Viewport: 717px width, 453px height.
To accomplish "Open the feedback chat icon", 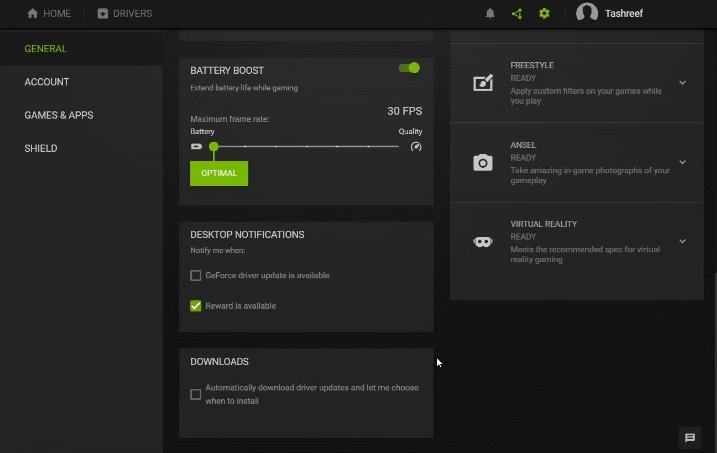I will click(x=690, y=437).
